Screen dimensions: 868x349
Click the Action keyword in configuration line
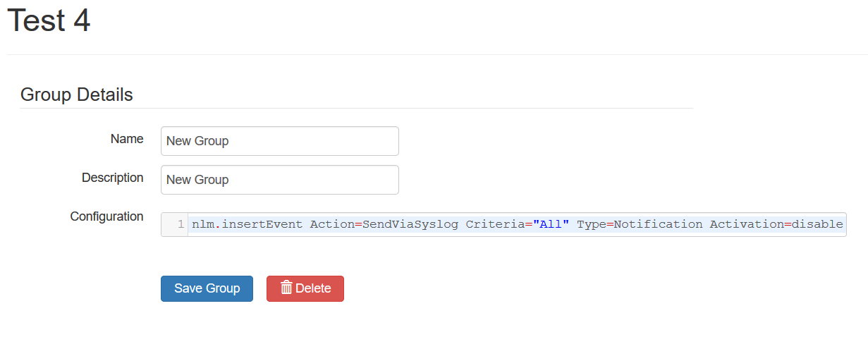click(332, 224)
